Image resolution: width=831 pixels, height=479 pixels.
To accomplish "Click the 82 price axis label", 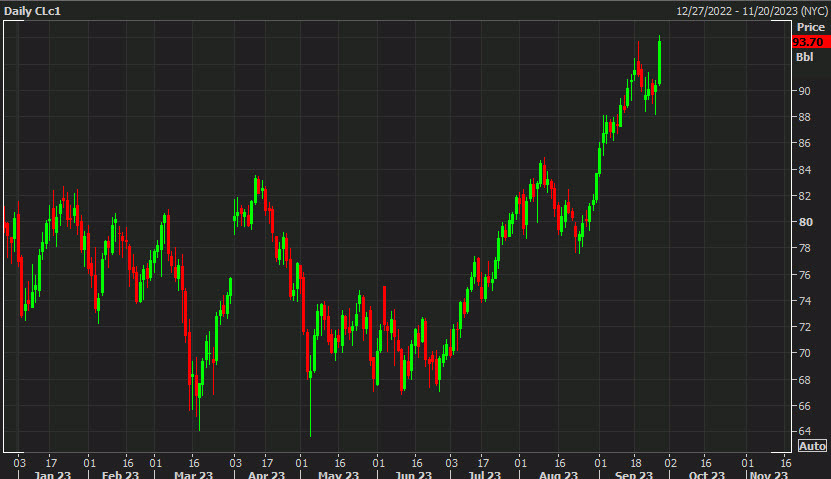I will pyautogui.click(x=805, y=196).
